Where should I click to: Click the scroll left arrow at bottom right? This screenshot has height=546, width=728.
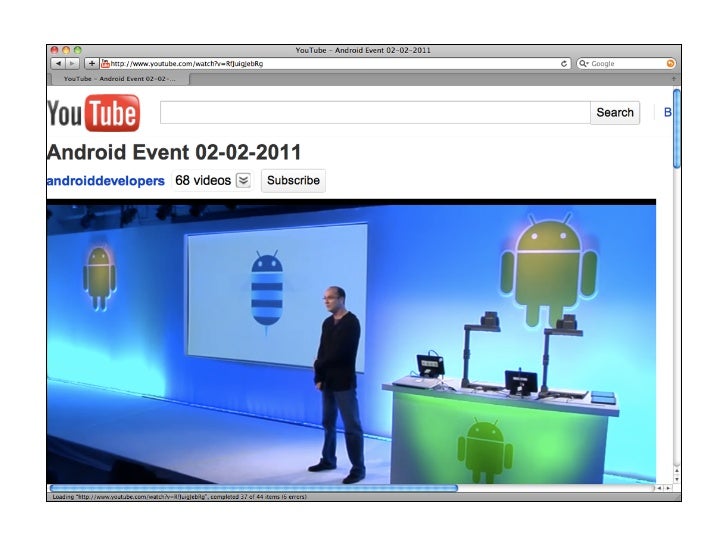click(x=659, y=488)
